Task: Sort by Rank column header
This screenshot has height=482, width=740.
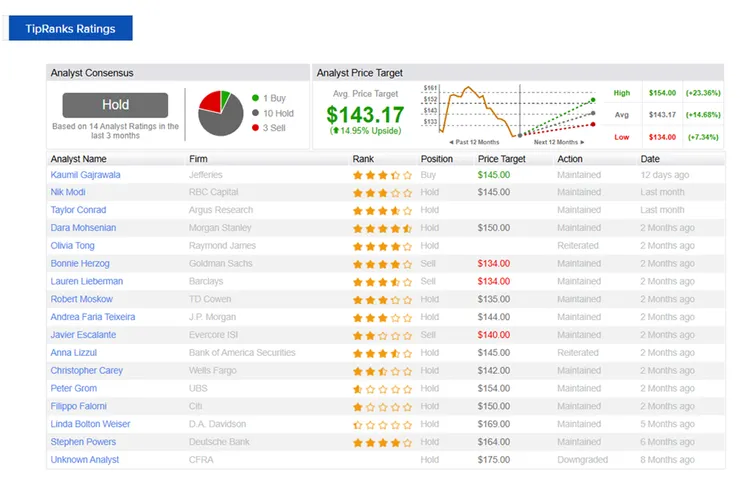Action: click(x=363, y=159)
